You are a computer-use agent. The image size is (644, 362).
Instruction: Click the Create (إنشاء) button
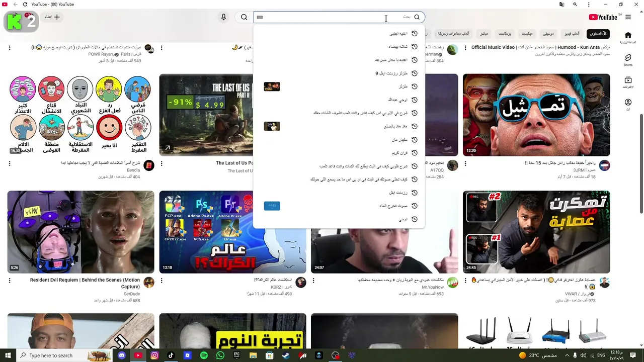(52, 17)
